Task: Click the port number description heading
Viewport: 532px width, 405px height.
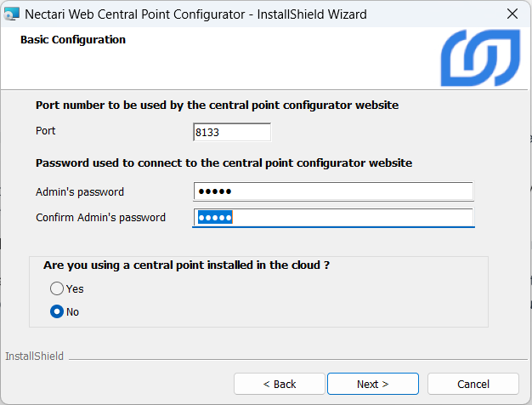Action: point(217,106)
